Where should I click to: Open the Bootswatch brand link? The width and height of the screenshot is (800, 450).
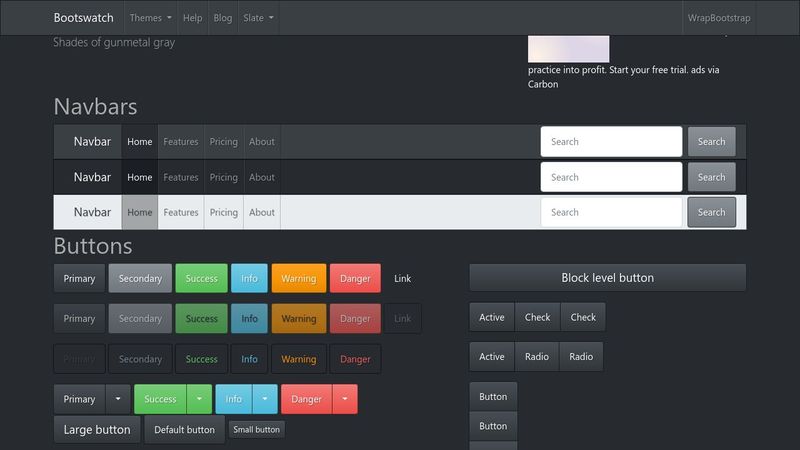[x=83, y=18]
